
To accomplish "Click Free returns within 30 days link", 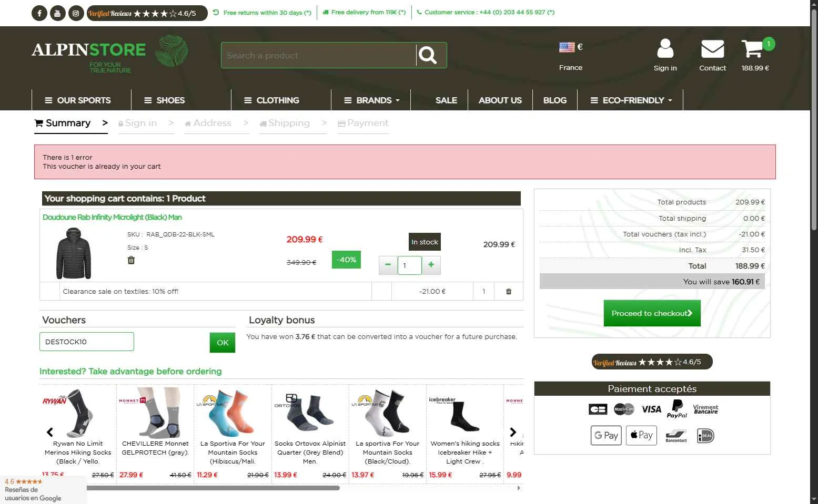I will (x=262, y=13).
